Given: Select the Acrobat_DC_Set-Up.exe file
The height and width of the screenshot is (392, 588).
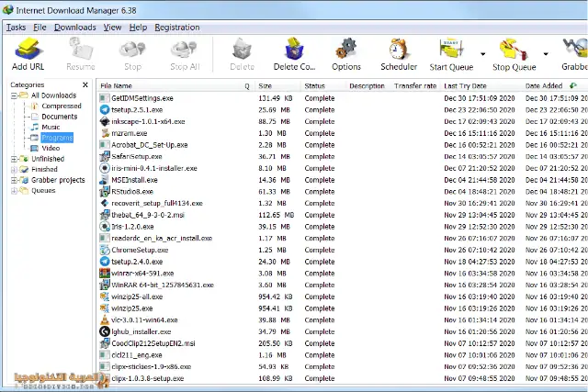Looking at the screenshot, I should (149, 145).
